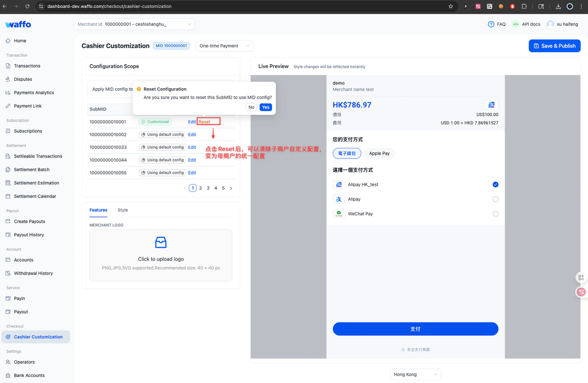
Task: Click the Operators sidebar icon
Action: (8, 362)
